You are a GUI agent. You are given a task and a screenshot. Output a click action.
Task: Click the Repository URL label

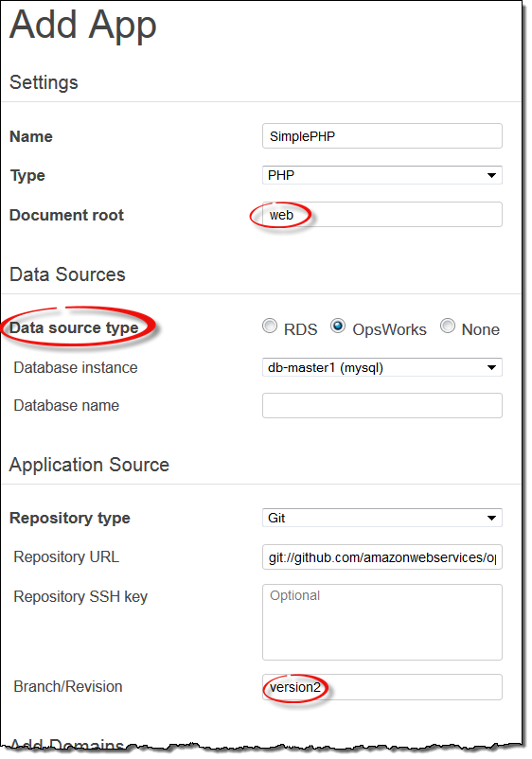click(x=66, y=556)
